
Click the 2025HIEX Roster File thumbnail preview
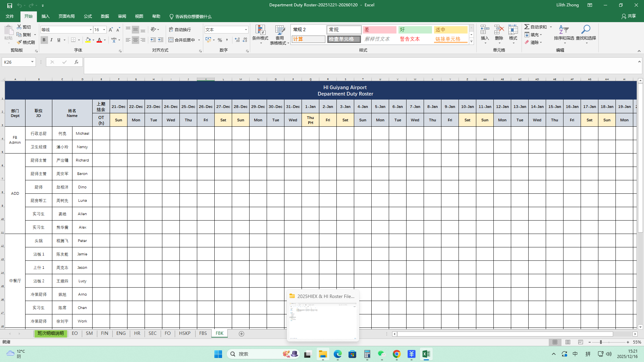point(323,321)
